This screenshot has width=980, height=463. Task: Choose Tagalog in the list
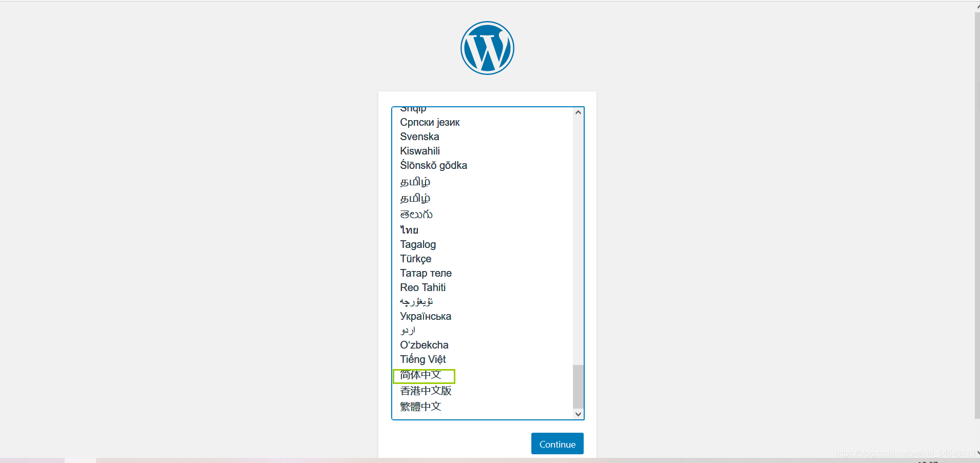418,244
